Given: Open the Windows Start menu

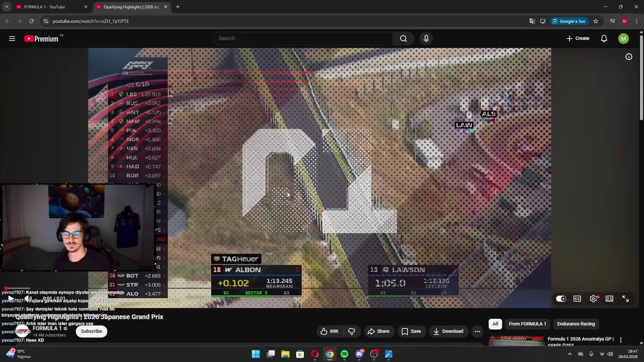Looking at the screenshot, I should tap(256, 354).
